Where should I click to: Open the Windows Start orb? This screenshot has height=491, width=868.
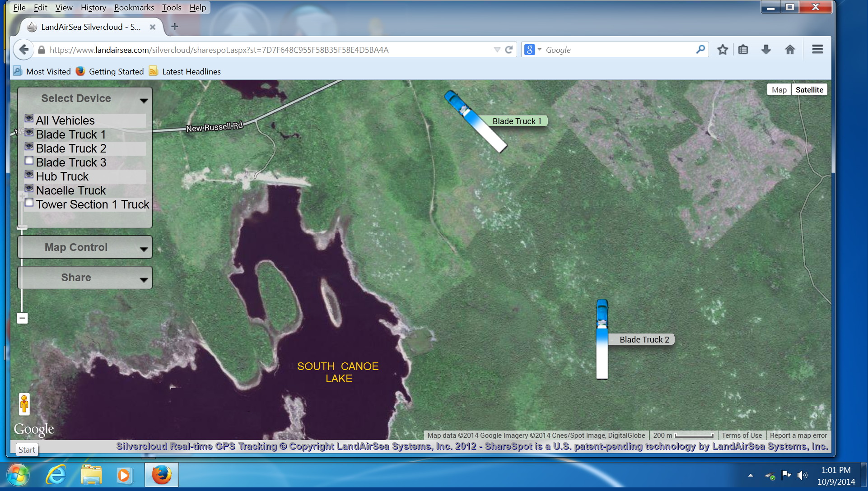click(x=18, y=475)
